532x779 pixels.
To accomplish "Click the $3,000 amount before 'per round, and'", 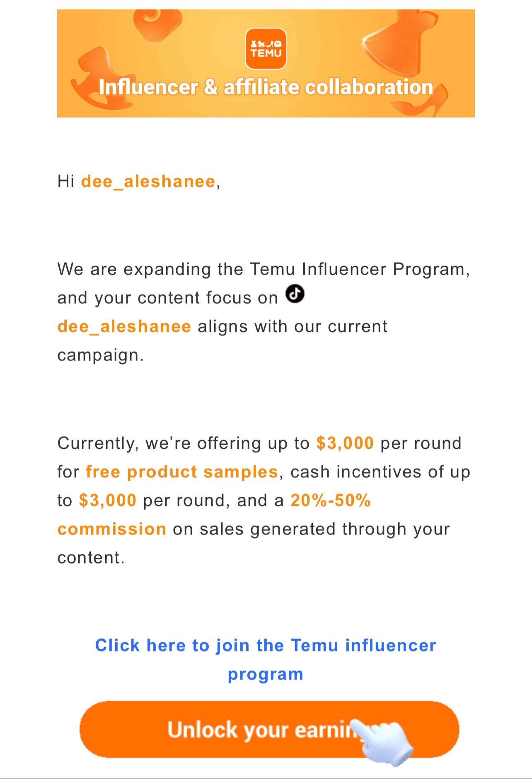I will pyautogui.click(x=108, y=500).
